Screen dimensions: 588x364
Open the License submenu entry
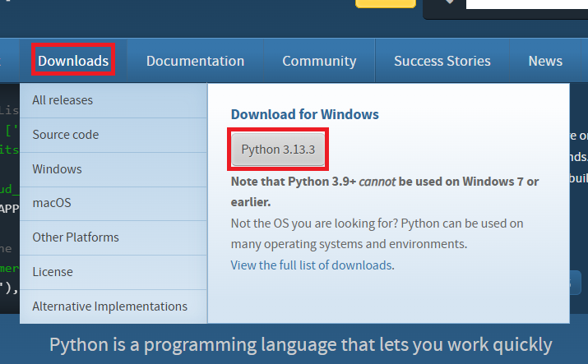point(113,272)
